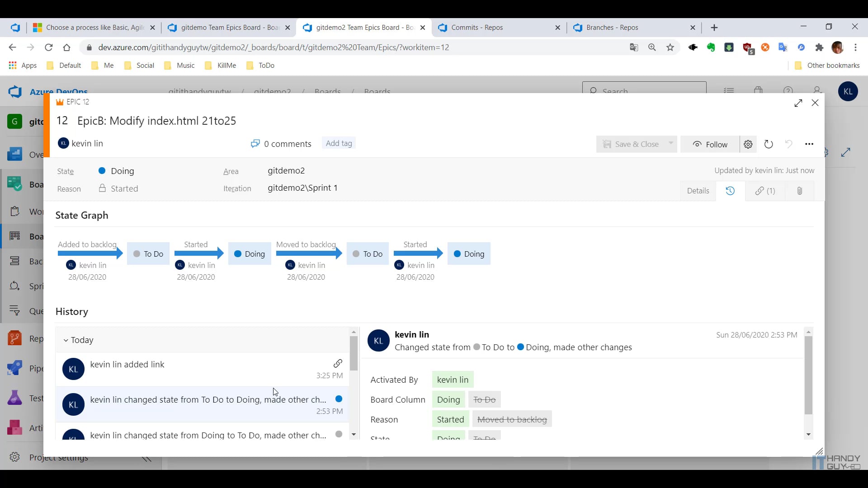Toggle fullscreen on the work item dialog
Screen dimensions: 868x488
798,103
